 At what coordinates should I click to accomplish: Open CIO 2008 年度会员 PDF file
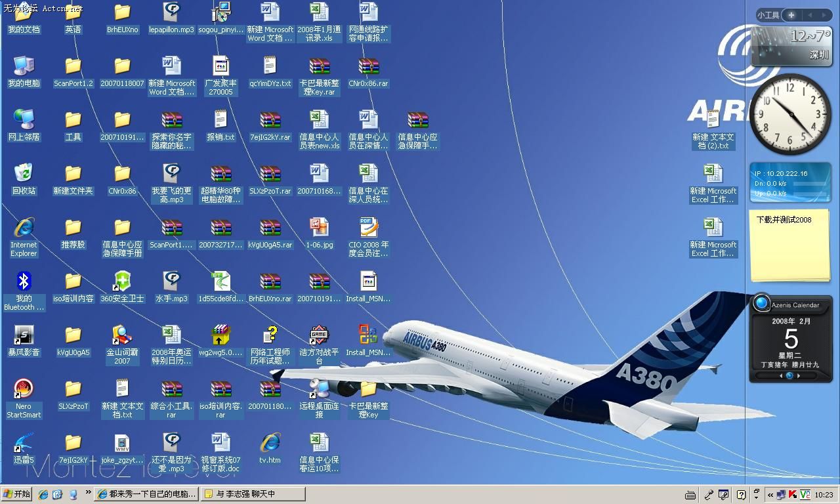click(x=368, y=238)
